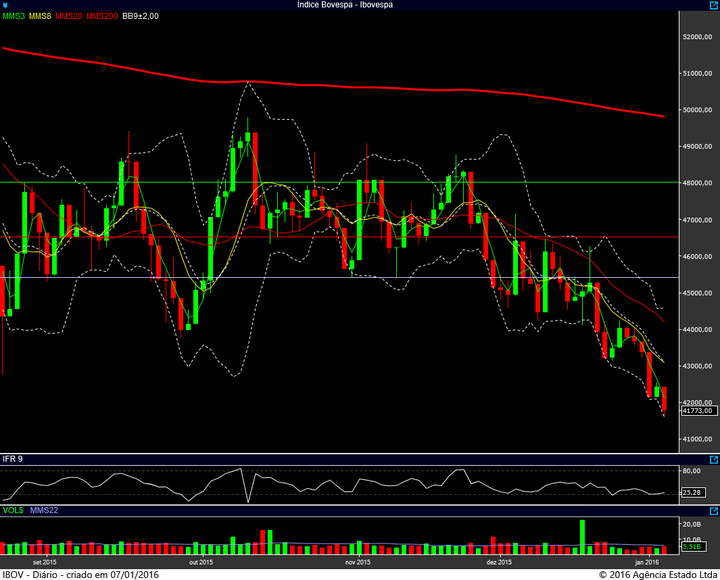Click the out 2015 date label

pos(201,562)
